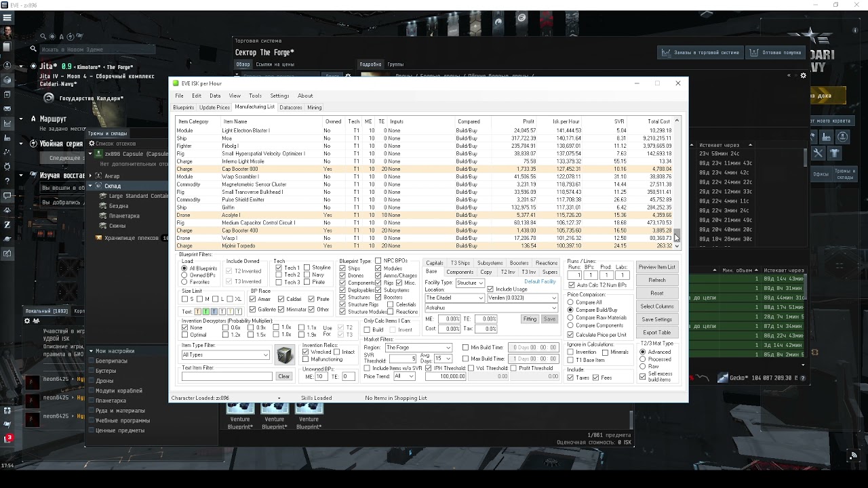Open the Astrahus structure dropdown
This screenshot has height=488, width=868.
491,308
